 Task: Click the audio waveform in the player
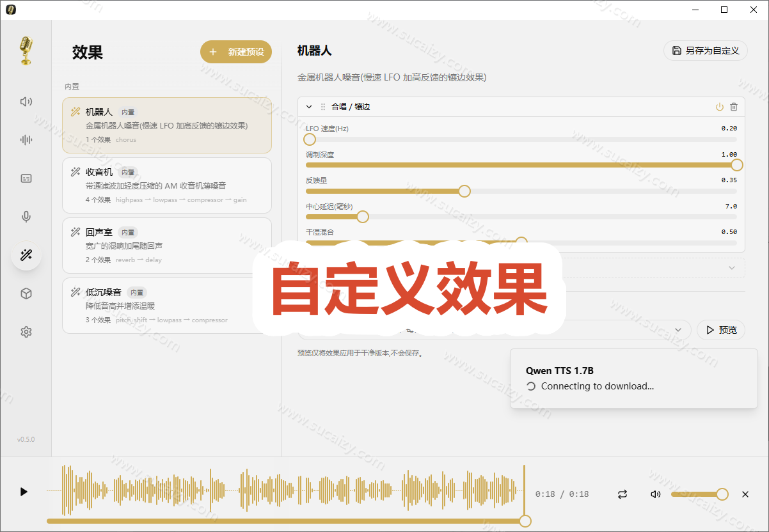click(286, 490)
